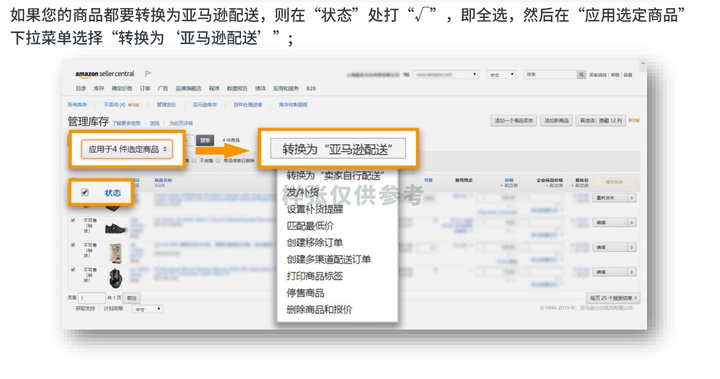Click the 前往 page button
720x379 pixels.
132,298
